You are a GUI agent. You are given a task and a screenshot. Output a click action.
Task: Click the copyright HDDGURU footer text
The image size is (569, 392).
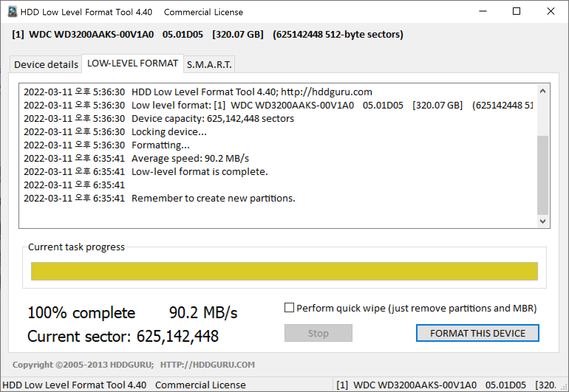point(134,365)
